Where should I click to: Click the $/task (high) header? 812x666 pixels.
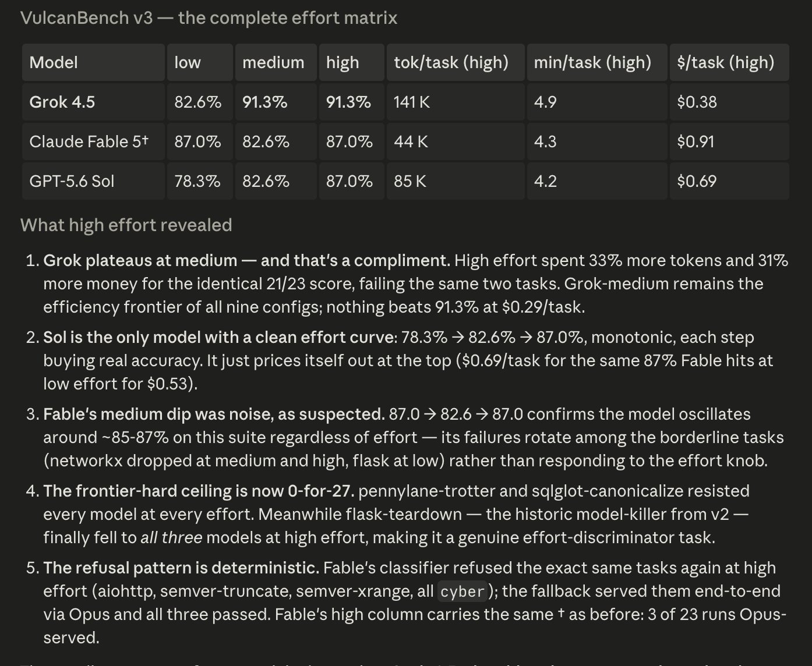(729, 62)
